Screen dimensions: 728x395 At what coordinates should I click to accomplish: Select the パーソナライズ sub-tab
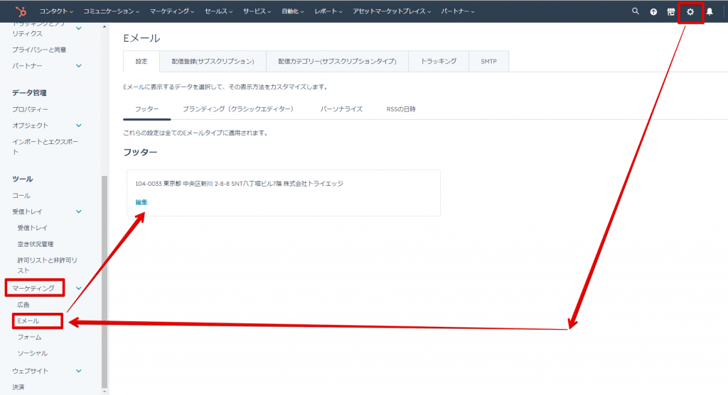pos(341,109)
